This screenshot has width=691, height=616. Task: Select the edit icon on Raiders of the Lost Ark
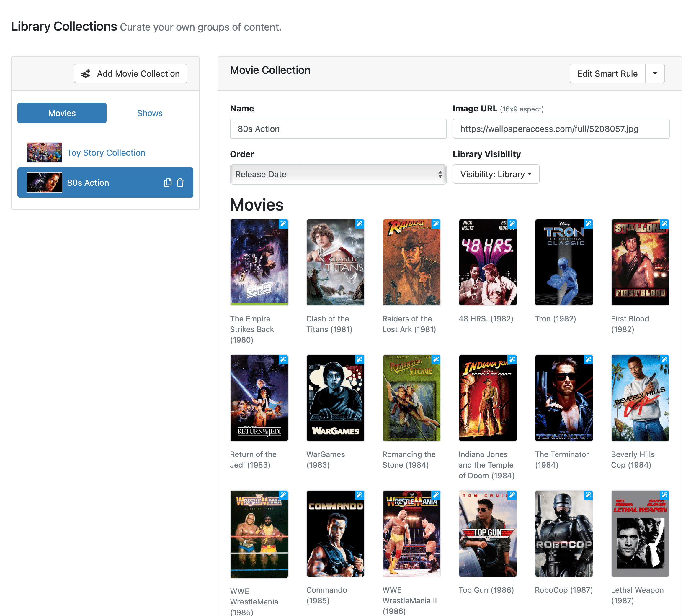pyautogui.click(x=436, y=224)
